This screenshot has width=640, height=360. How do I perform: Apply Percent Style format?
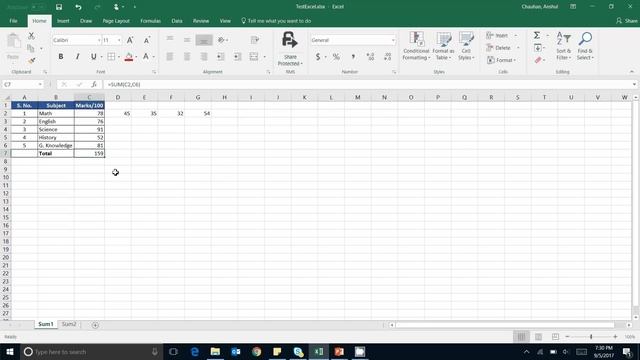tap(336, 57)
